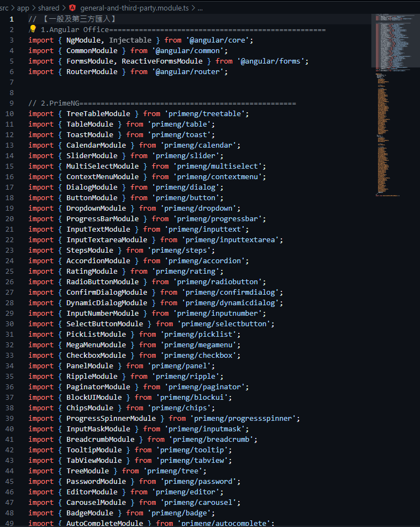The width and height of the screenshot is (420, 527).
Task: Click 'SelectButtonModule' on line 30
Action: 104,323
